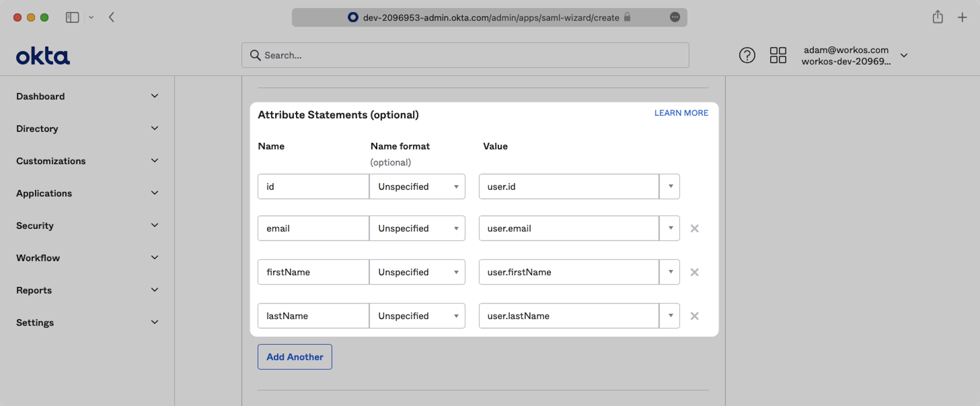The width and height of the screenshot is (980, 406).
Task: Open the name format dropdown for id
Action: coord(417,187)
